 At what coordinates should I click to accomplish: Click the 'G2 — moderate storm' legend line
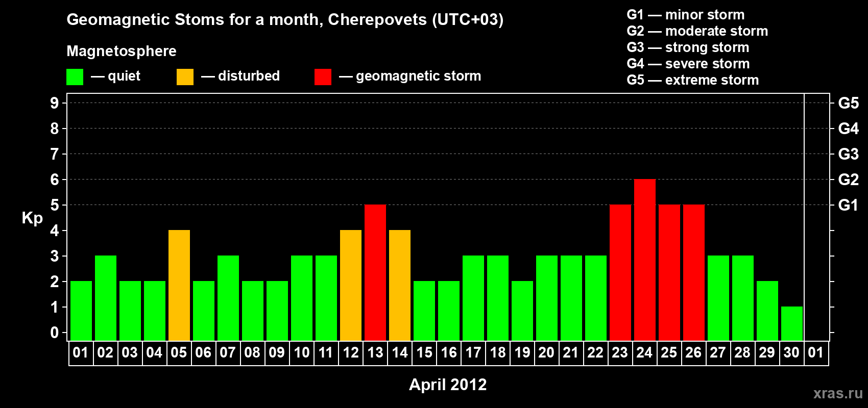pyautogui.click(x=697, y=31)
